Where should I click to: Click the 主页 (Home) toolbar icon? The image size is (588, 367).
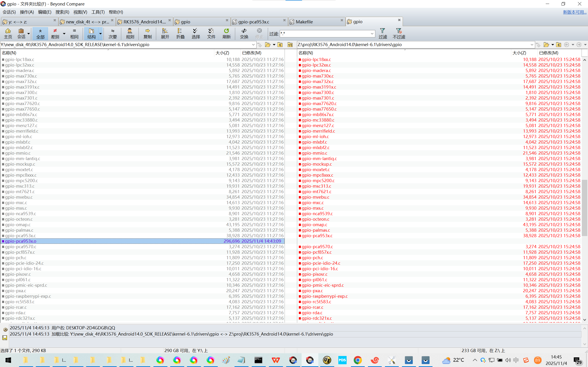click(8, 33)
